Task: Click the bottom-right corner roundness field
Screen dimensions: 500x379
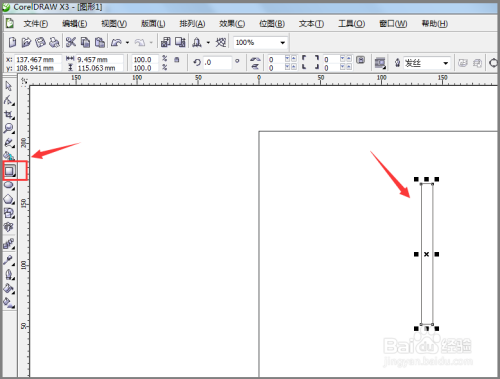Action: [332, 68]
